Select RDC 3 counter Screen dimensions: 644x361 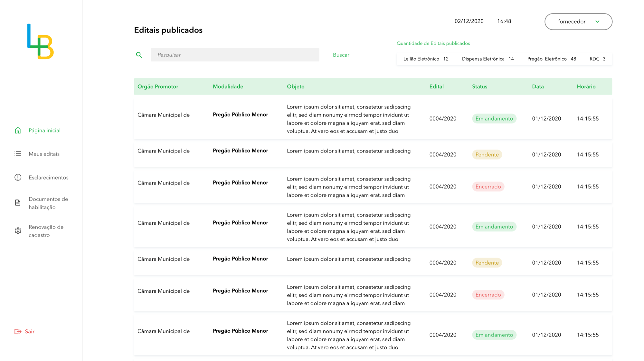pos(597,59)
